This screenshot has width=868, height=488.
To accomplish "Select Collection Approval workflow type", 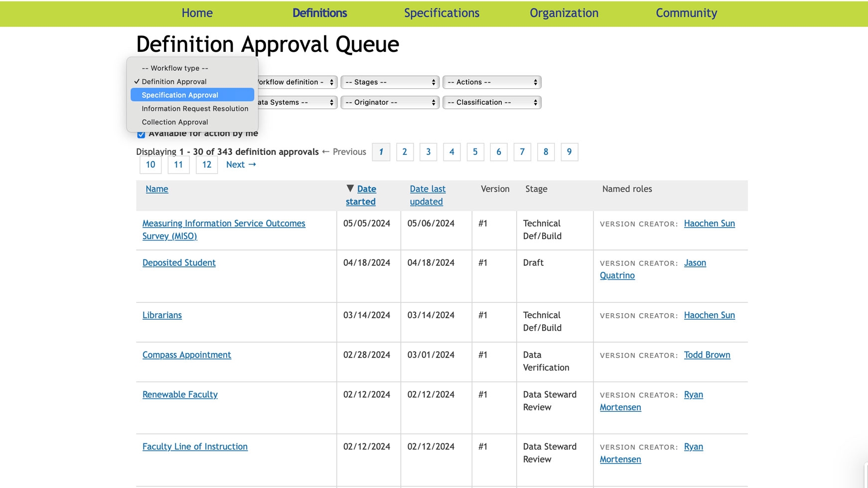I will (x=192, y=122).
